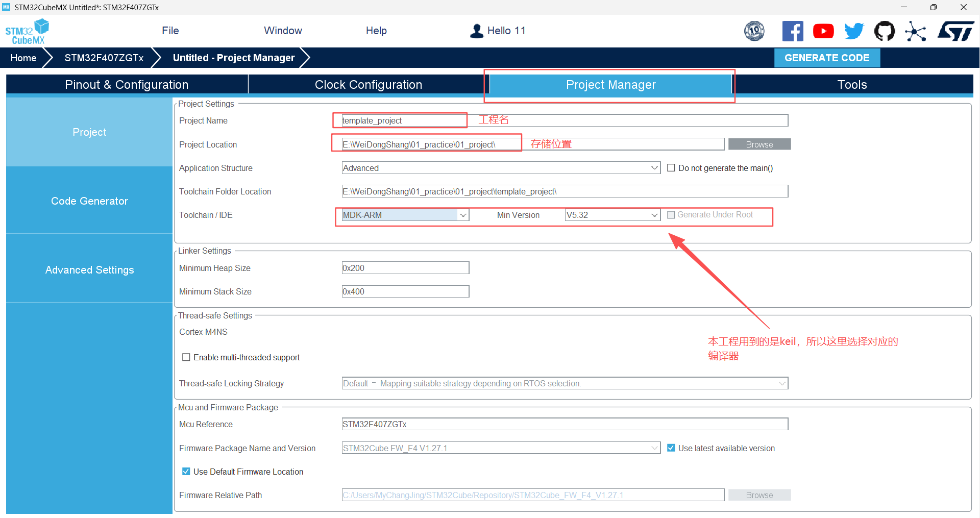This screenshot has width=980, height=518.
Task: Open the Window menu
Action: pos(283,31)
